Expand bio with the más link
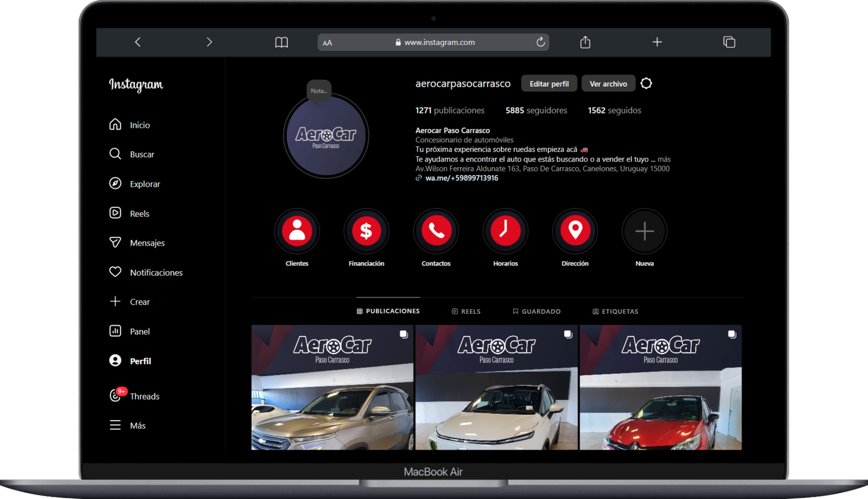 tap(664, 159)
